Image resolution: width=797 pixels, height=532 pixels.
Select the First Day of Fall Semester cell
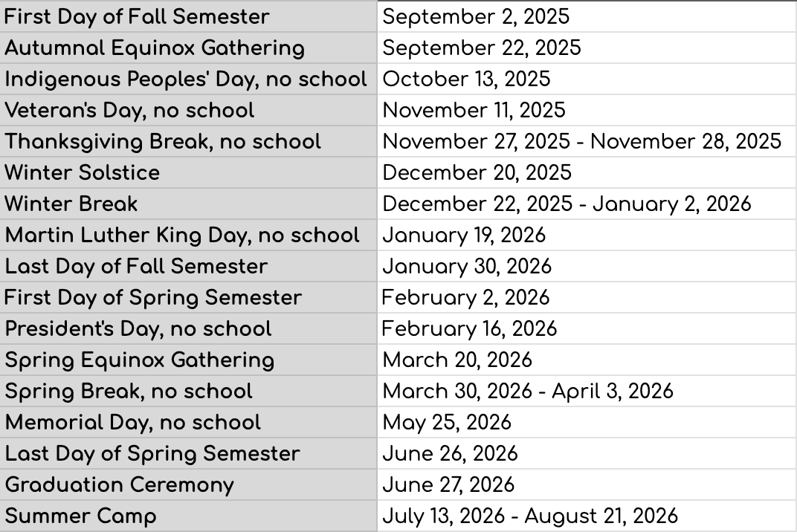click(188, 16)
